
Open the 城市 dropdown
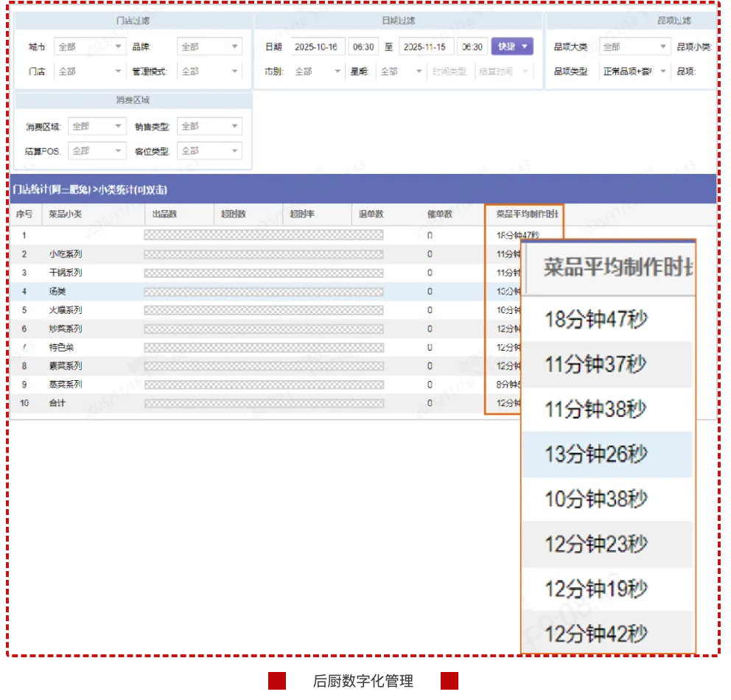coord(90,47)
